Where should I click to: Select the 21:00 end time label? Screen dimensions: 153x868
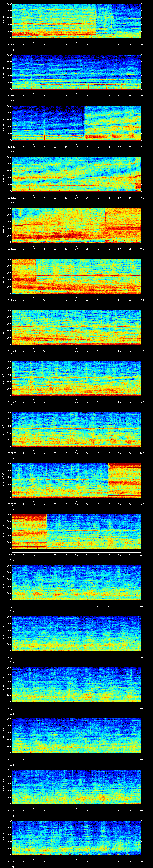tap(141, 351)
